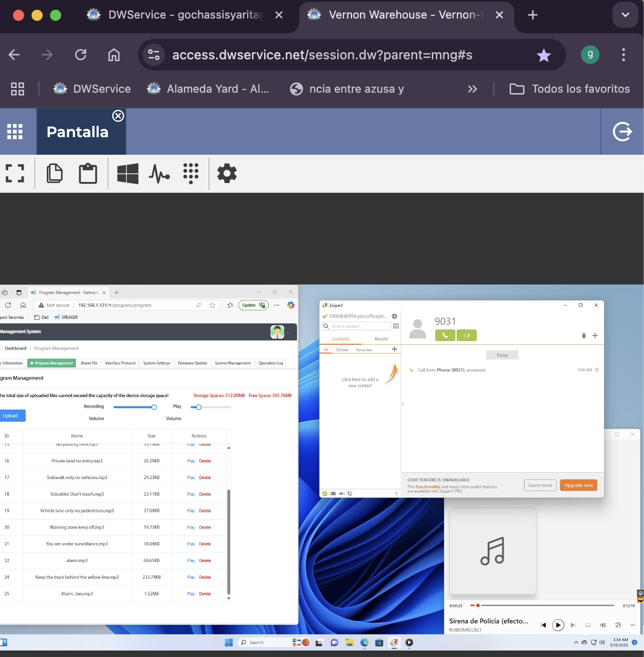This screenshot has height=657, width=644.
Task: Open Zoiper account settings gear
Action: [x=395, y=316]
